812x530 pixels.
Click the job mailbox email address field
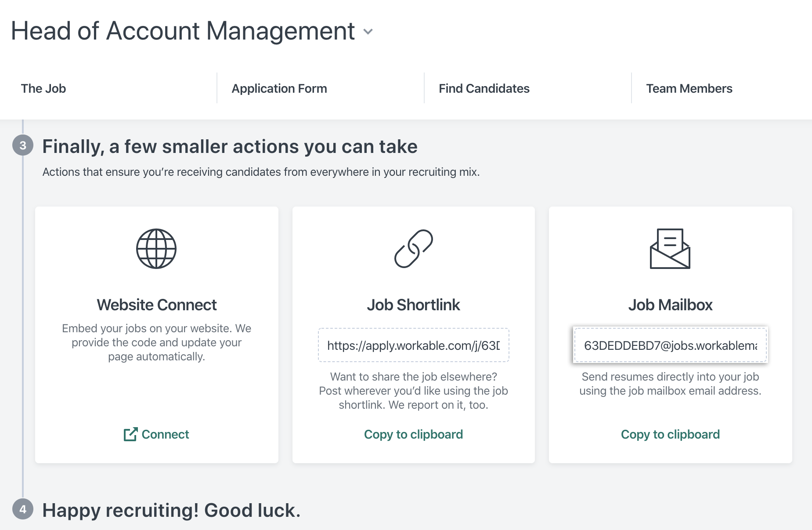[x=670, y=345]
